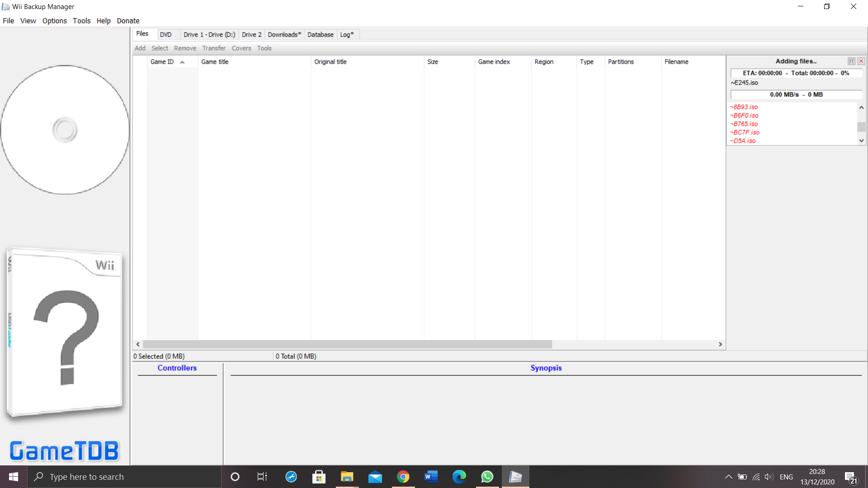Open WhatsApp from the taskbar

coord(487,477)
